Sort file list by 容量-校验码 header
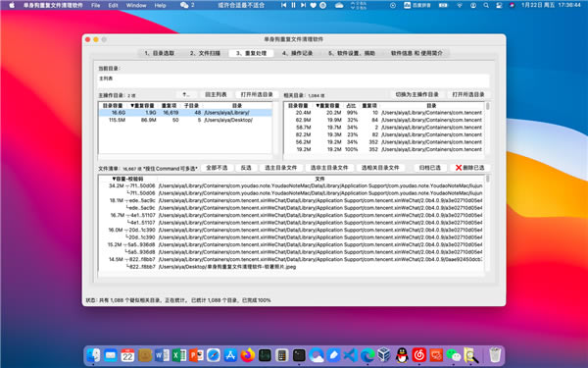588x368 pixels. pos(127,180)
